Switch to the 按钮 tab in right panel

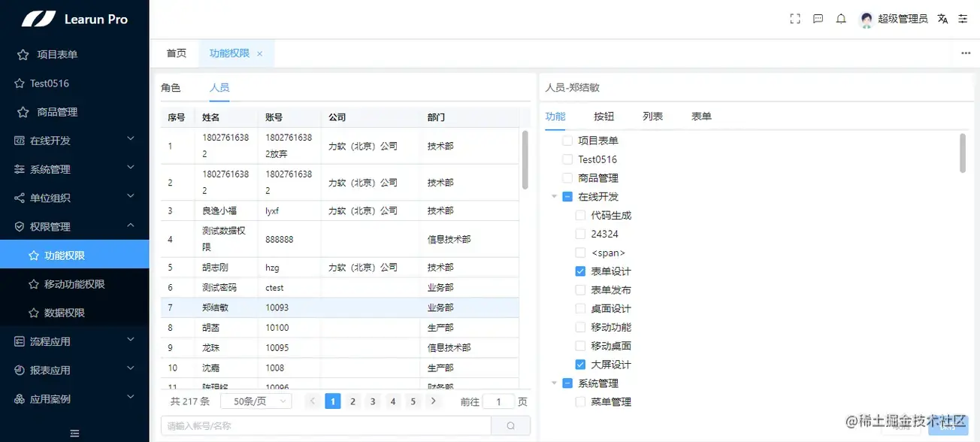(x=604, y=117)
